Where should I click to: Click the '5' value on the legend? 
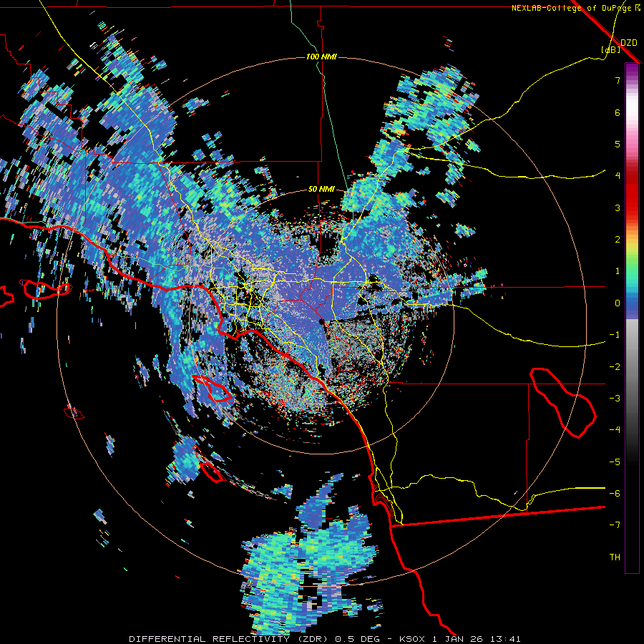tap(618, 144)
